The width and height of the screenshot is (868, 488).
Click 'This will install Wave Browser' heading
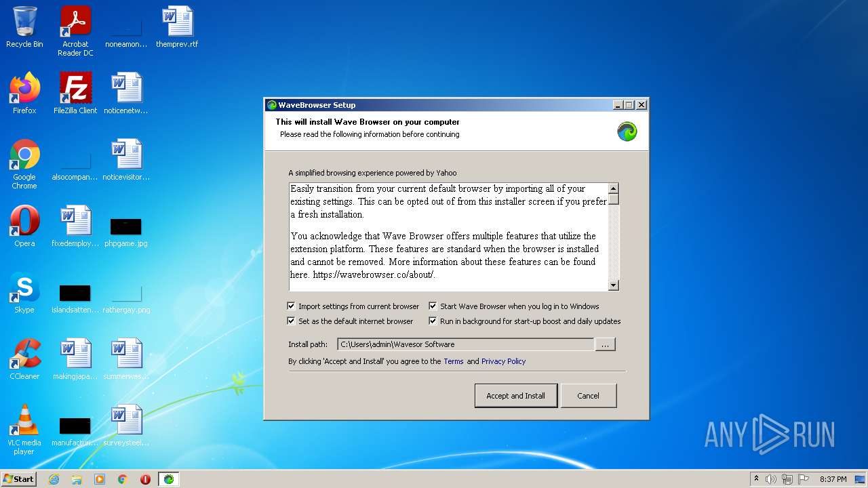tap(368, 122)
